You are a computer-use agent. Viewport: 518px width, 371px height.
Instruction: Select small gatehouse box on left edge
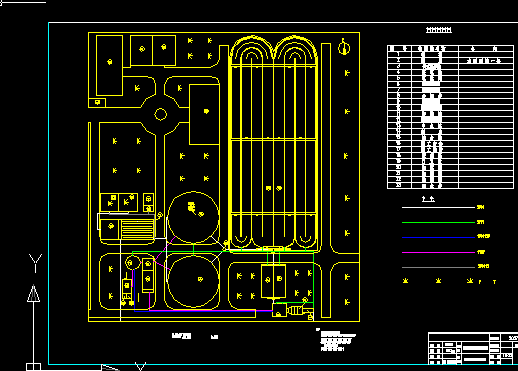click(x=97, y=103)
